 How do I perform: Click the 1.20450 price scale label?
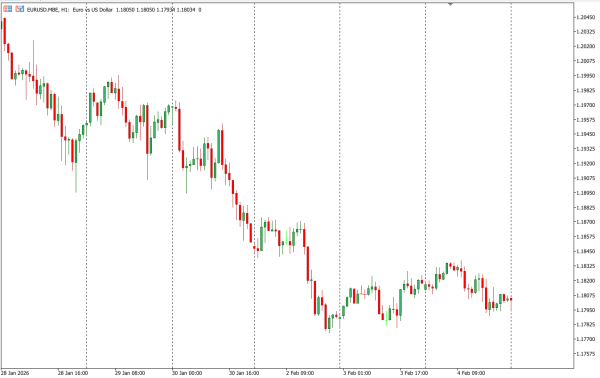coord(585,17)
